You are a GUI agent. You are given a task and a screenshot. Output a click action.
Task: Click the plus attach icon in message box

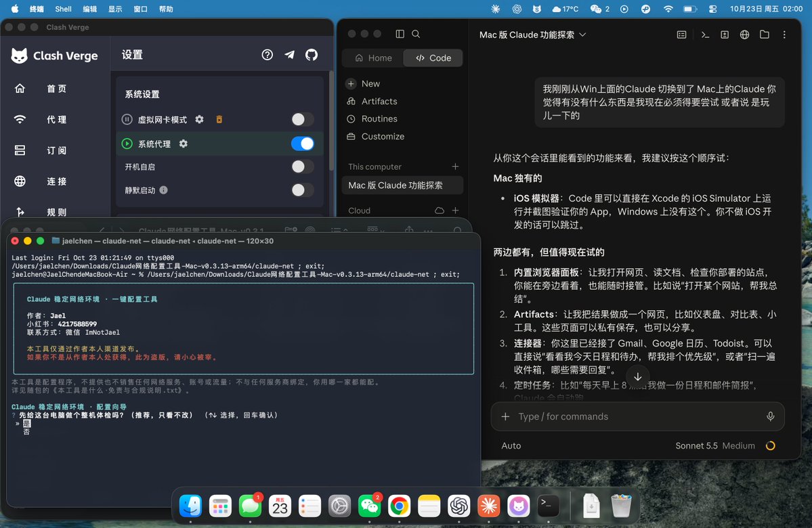click(505, 417)
